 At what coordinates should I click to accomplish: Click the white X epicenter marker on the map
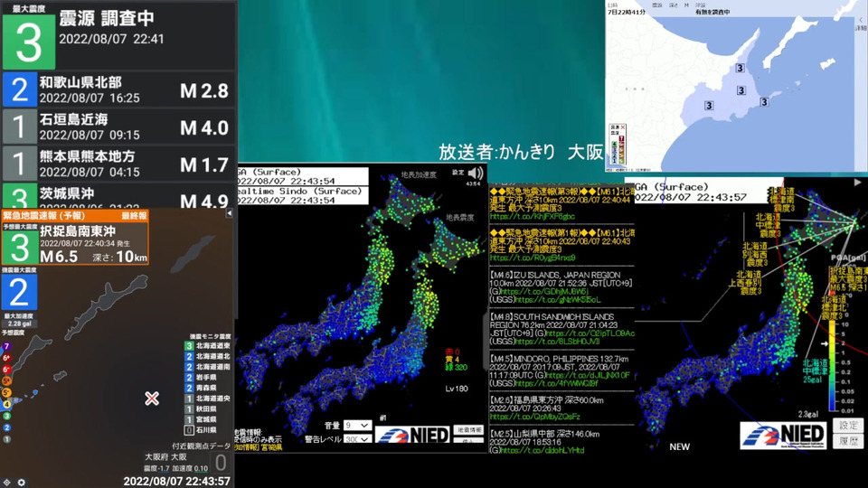tap(152, 399)
